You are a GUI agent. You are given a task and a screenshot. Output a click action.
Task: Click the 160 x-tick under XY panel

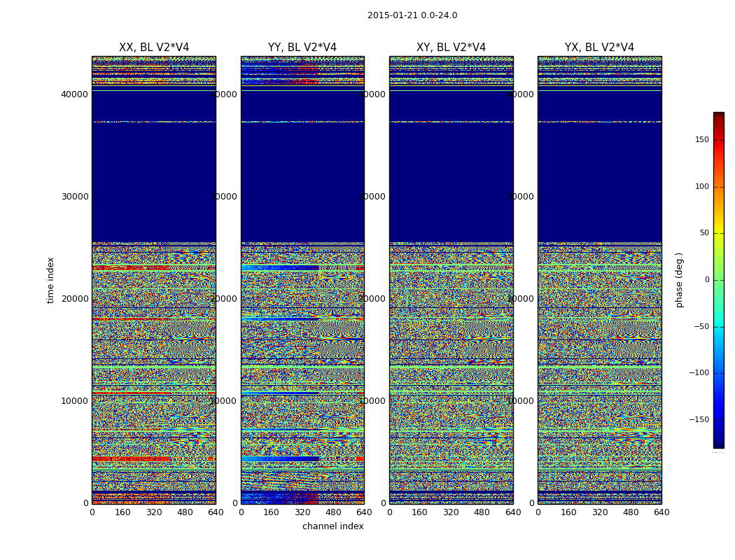pyautogui.click(x=420, y=512)
